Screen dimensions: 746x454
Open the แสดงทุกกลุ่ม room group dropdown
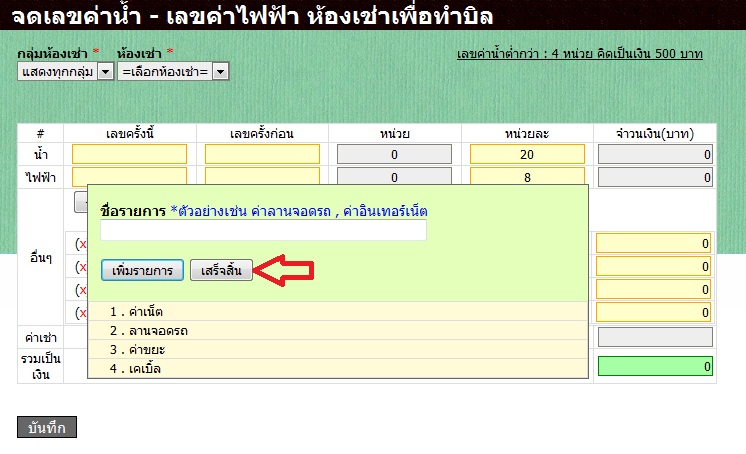[x=66, y=71]
